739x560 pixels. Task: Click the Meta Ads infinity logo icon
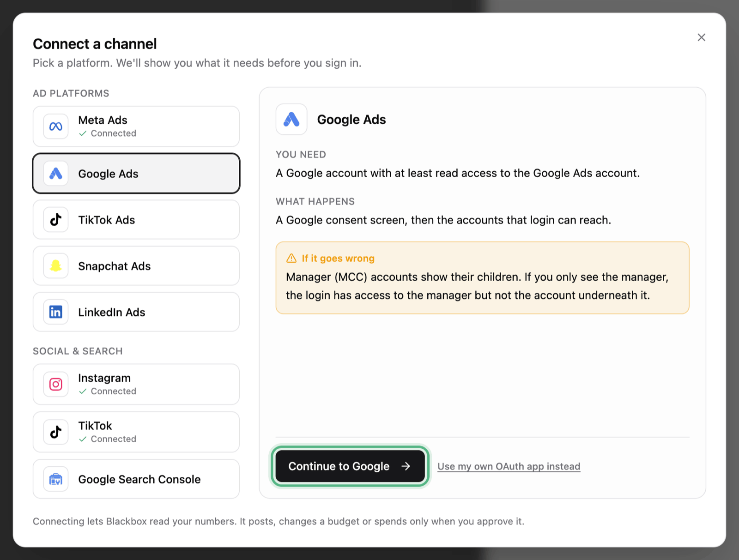coord(56,126)
